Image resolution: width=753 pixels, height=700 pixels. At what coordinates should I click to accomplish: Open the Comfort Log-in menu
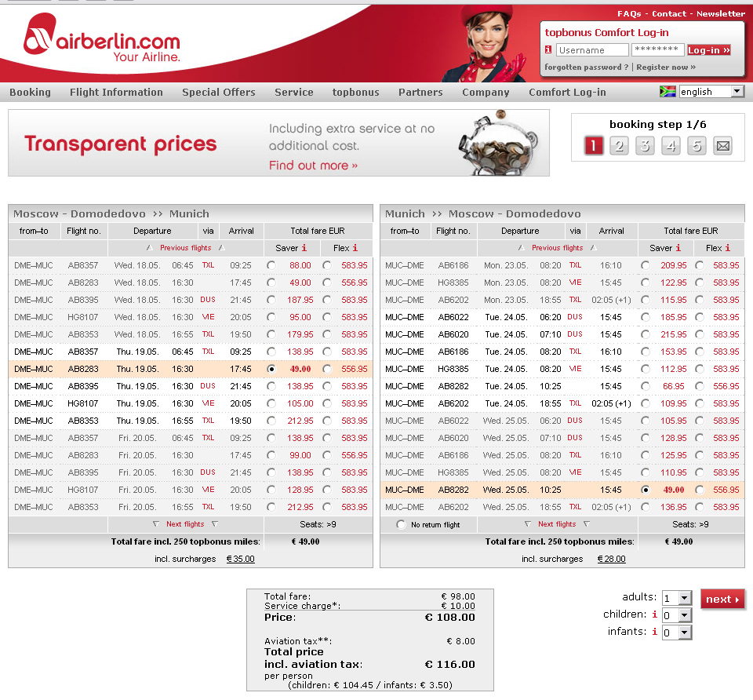567,92
